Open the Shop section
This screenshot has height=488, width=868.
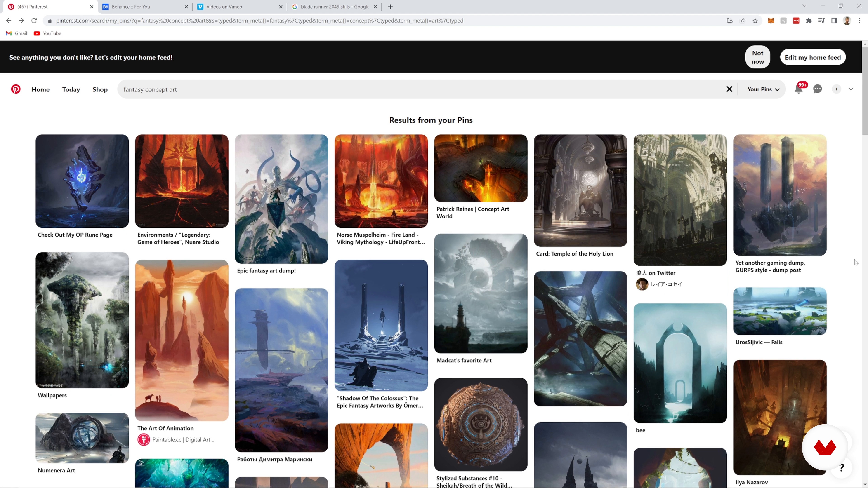pyautogui.click(x=100, y=89)
